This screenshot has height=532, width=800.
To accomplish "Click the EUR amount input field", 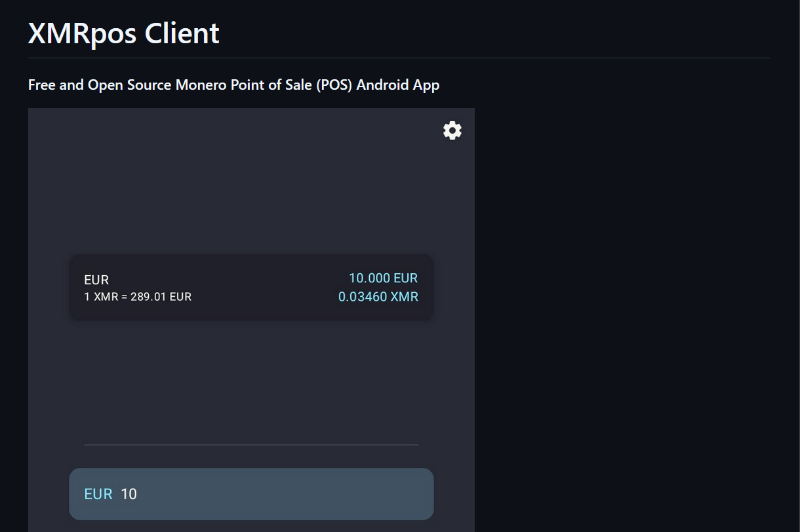I will point(251,494).
